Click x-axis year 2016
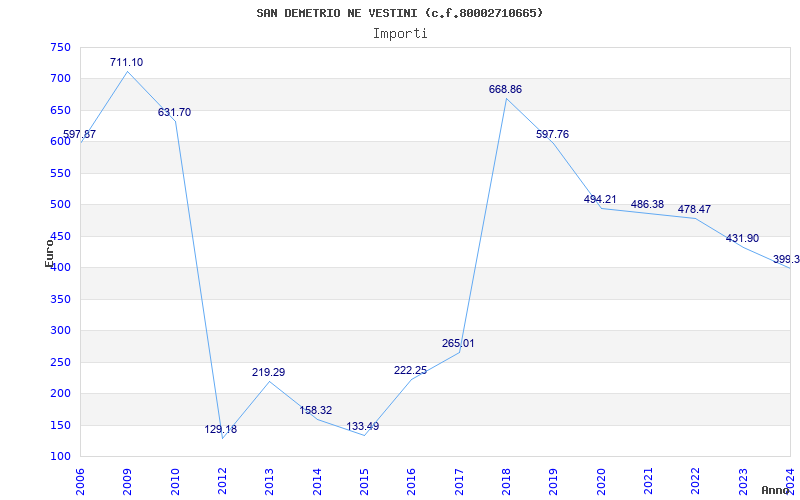 (x=412, y=482)
